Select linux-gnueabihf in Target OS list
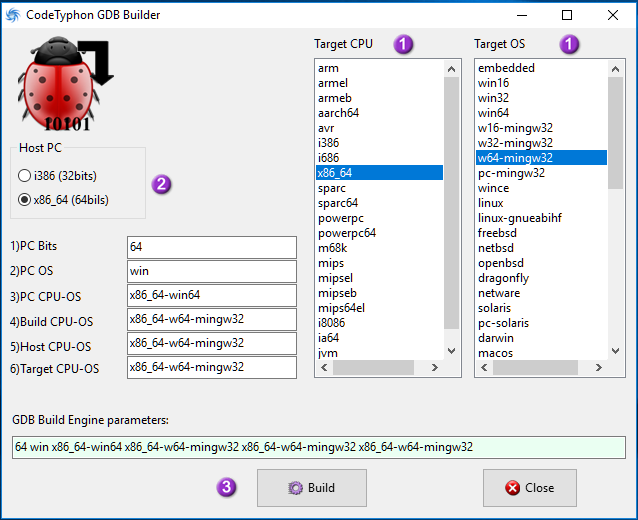 [x=542, y=218]
